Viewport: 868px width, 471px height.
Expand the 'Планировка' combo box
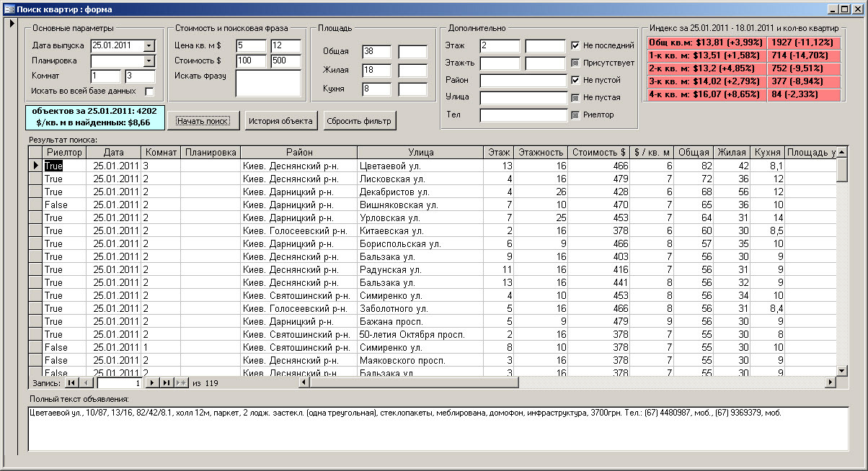tap(149, 61)
